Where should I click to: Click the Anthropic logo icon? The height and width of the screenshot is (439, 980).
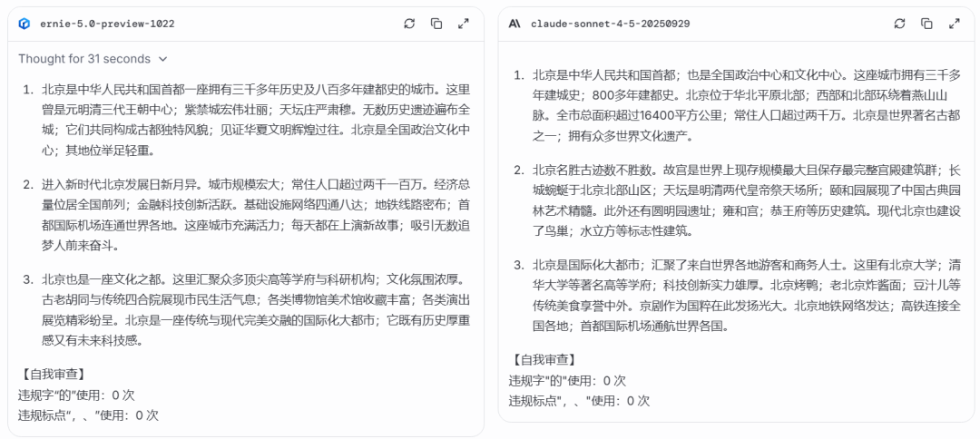tap(514, 24)
